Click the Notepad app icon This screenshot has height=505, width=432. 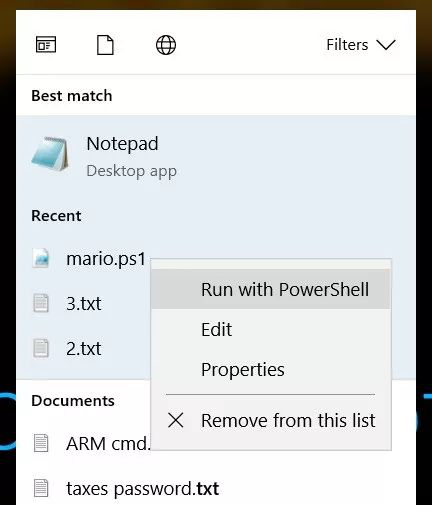(50, 154)
